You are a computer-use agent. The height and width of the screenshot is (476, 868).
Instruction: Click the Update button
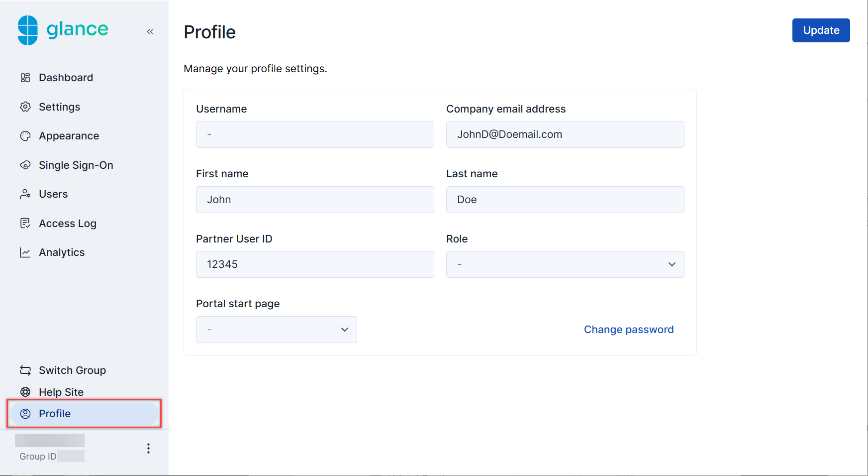click(821, 30)
